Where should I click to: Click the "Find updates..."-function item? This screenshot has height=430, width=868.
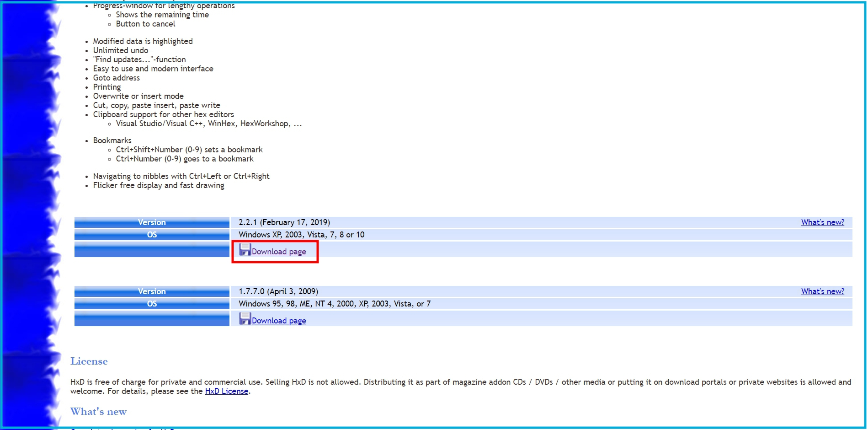point(139,59)
